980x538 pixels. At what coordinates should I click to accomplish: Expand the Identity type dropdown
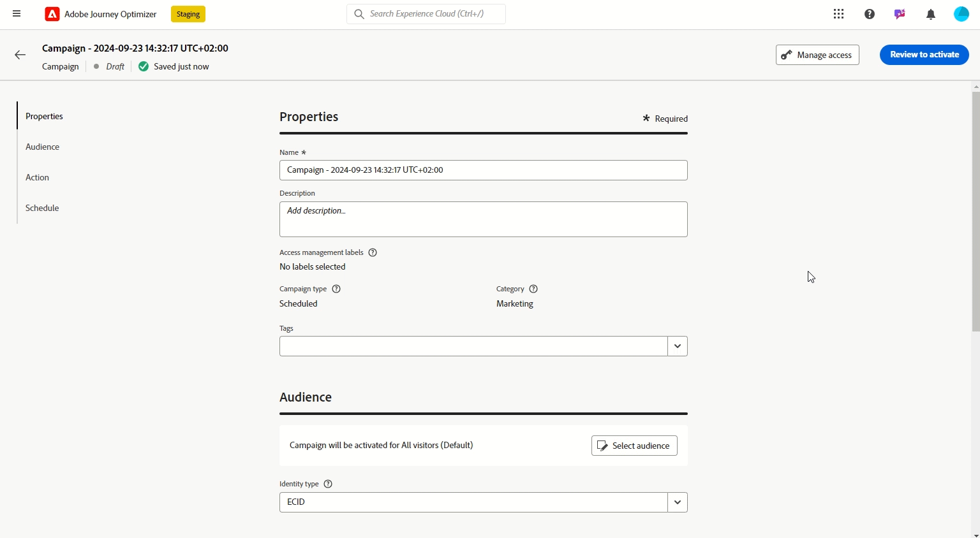coord(677,502)
